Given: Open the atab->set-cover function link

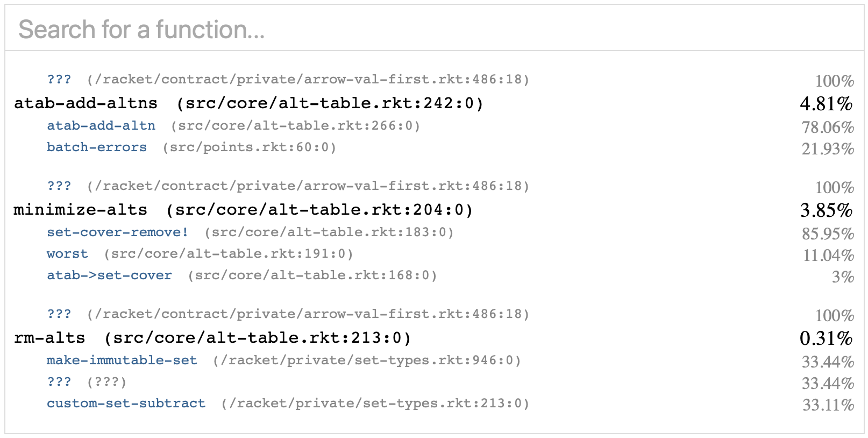Looking at the screenshot, I should tap(109, 275).
